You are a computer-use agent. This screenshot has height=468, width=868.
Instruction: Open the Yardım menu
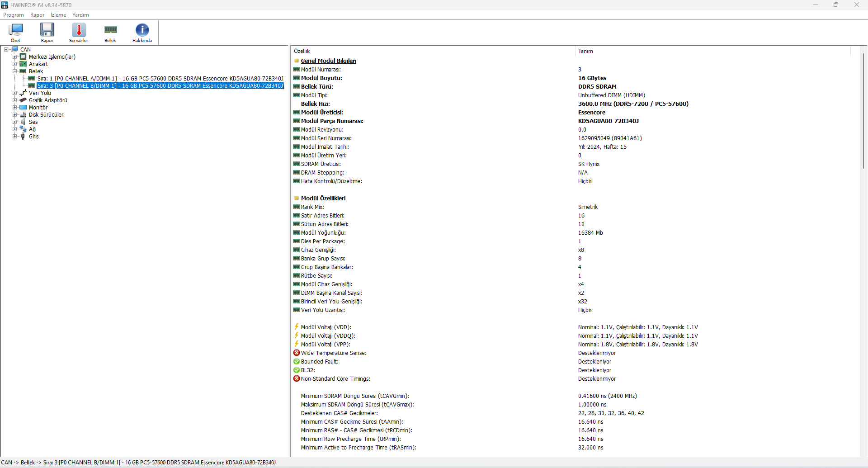[x=80, y=15]
